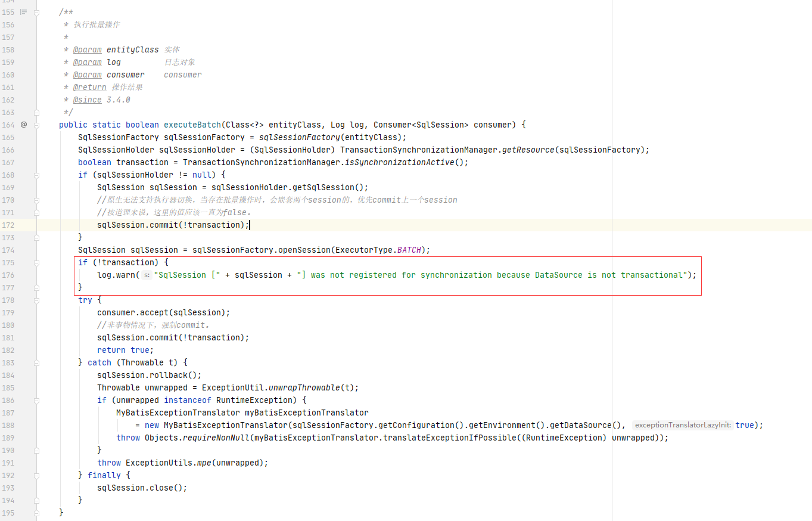Image resolution: width=812 pixels, height=521 pixels.
Task: Click on the ExecutorType.BATCH constant
Action: coord(409,250)
